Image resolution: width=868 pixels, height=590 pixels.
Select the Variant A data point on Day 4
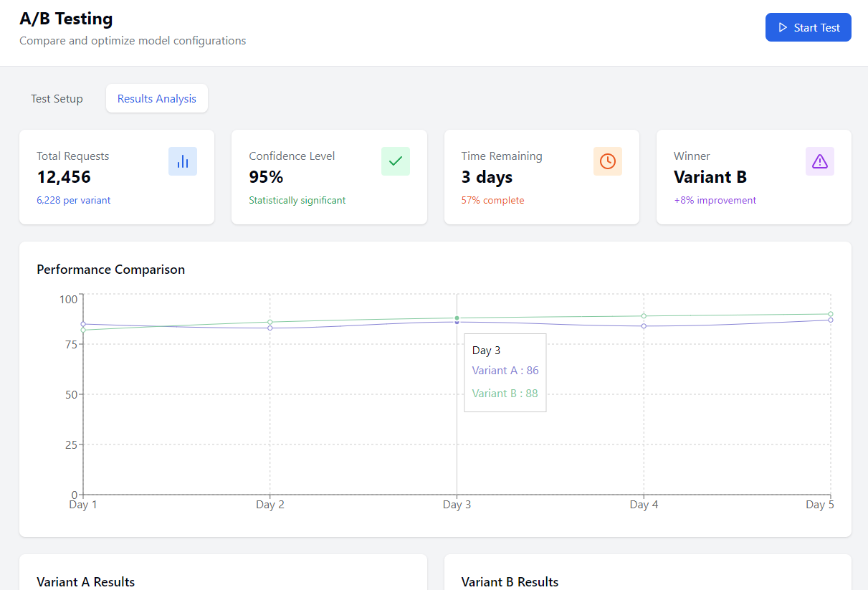[x=644, y=326]
